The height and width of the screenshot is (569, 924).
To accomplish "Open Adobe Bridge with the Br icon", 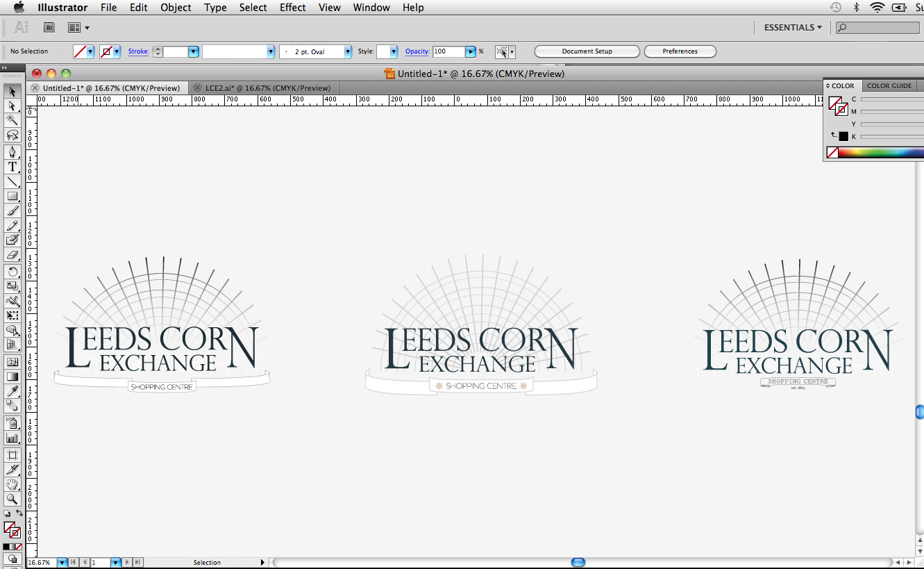I will pyautogui.click(x=49, y=28).
